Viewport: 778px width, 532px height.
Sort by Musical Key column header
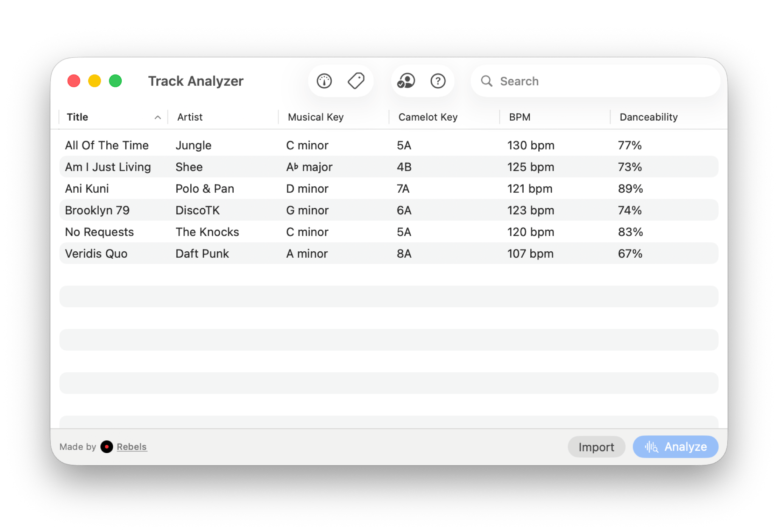coord(316,117)
